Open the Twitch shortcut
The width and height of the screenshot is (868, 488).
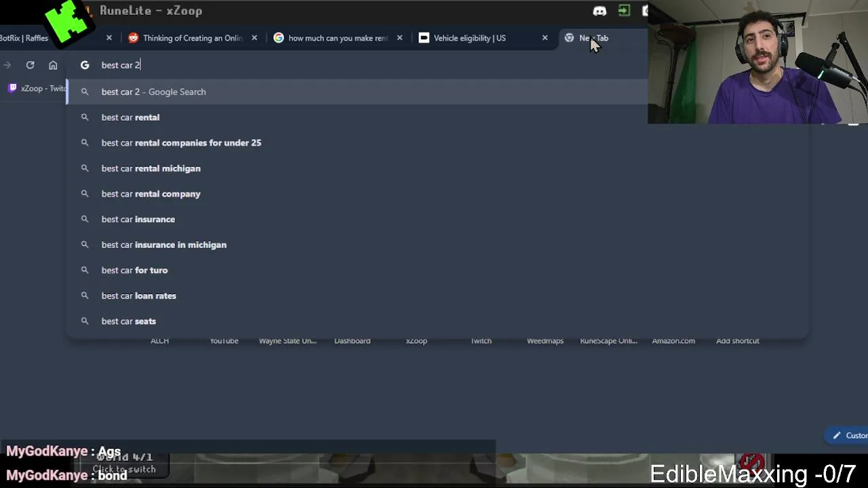[x=481, y=341]
